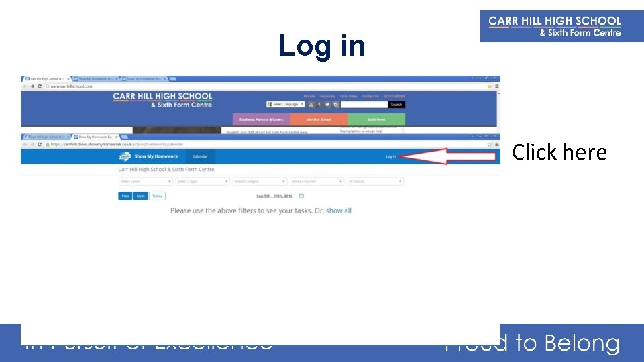Screen dimensions: 644x362
Task: Click the black Search button
Action: [396, 105]
